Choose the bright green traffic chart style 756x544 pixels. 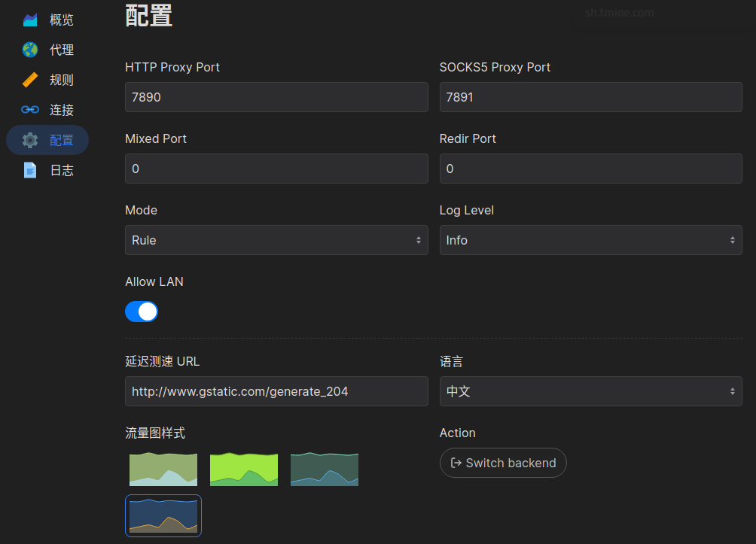click(x=243, y=469)
